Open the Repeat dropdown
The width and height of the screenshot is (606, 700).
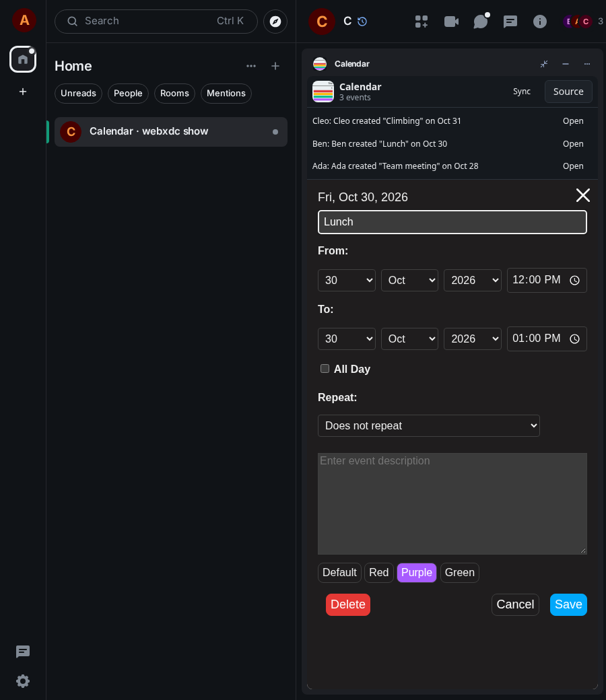point(429,426)
